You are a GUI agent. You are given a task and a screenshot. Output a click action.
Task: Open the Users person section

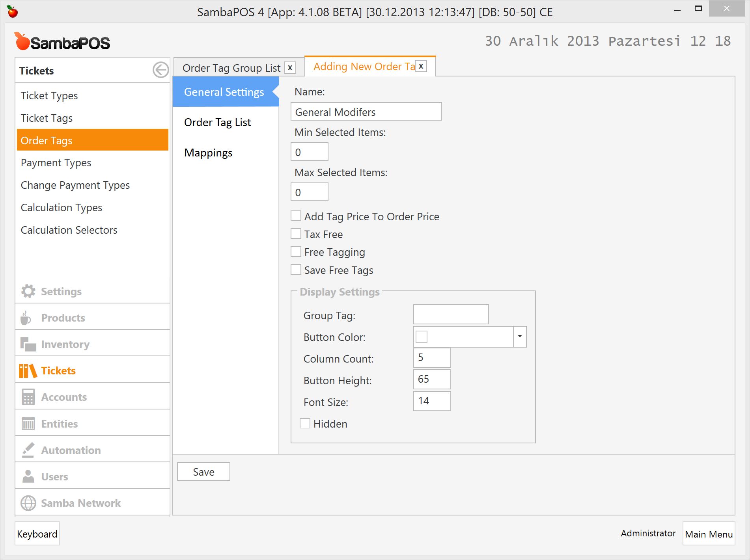click(28, 476)
